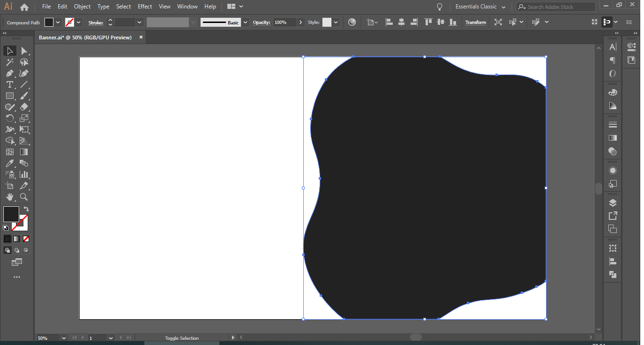Open the Stroke color dropdown arrow
644x345 pixels.
tap(79, 22)
